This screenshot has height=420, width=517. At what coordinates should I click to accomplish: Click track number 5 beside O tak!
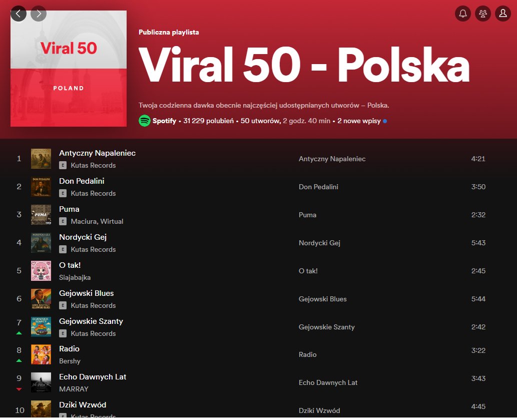(x=19, y=271)
